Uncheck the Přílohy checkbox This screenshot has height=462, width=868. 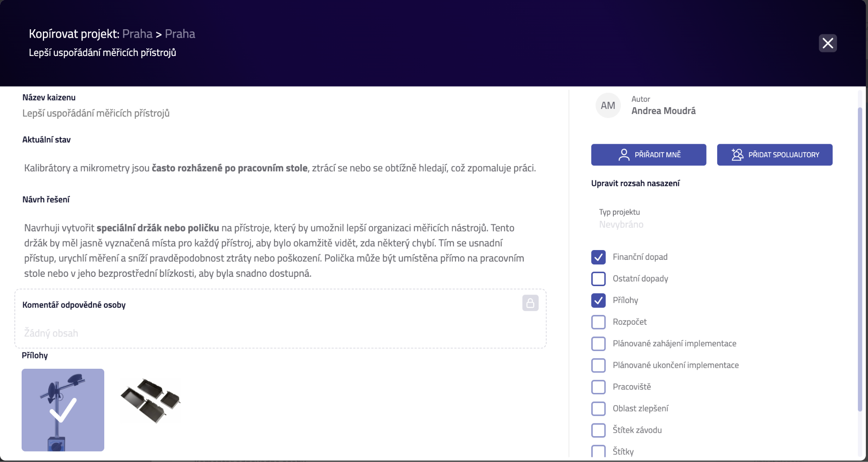(x=598, y=300)
